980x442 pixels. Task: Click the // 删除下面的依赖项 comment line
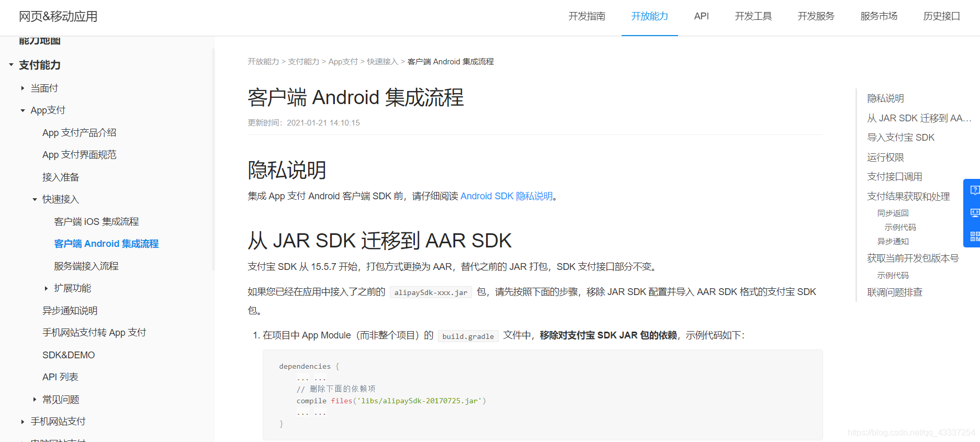(336, 389)
